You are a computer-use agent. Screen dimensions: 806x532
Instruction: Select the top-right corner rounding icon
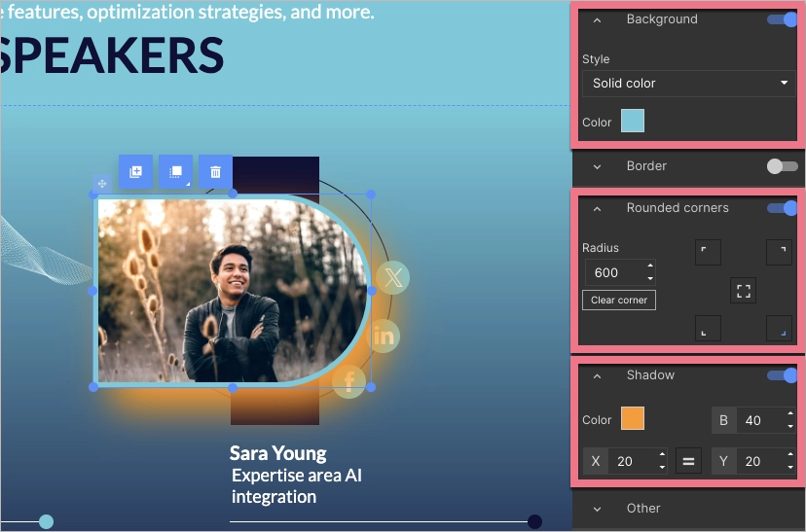coord(779,253)
